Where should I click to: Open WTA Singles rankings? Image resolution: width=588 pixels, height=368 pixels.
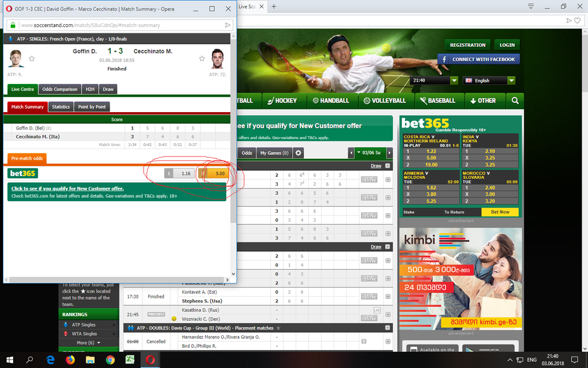tap(84, 334)
